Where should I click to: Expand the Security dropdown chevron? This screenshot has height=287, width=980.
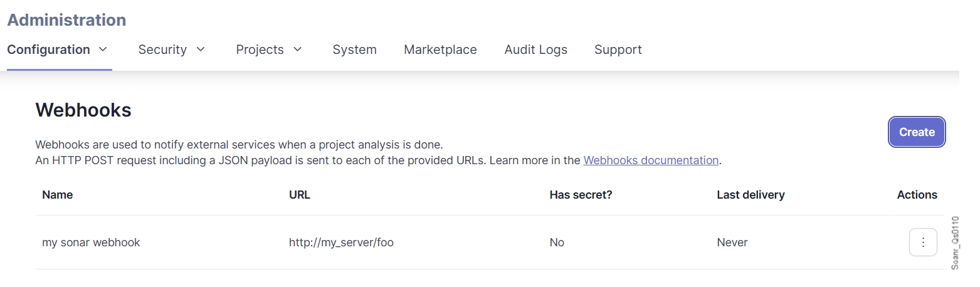(x=201, y=49)
